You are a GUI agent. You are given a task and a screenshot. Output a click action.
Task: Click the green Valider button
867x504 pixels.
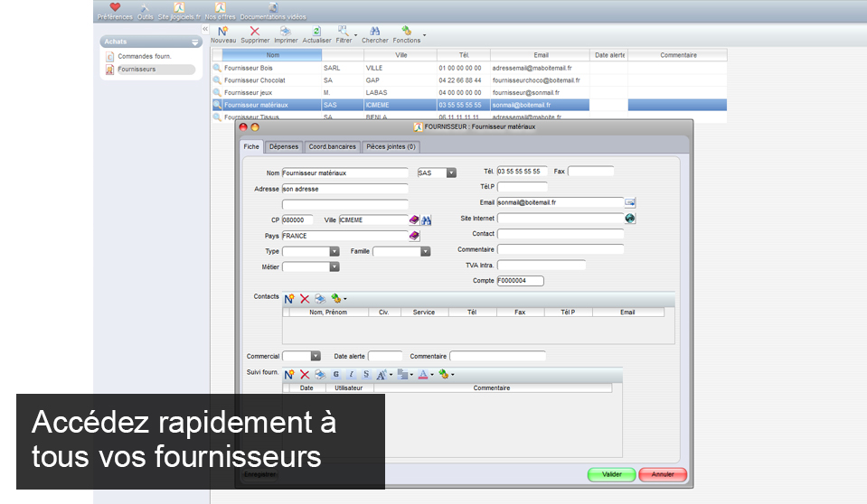click(x=611, y=474)
